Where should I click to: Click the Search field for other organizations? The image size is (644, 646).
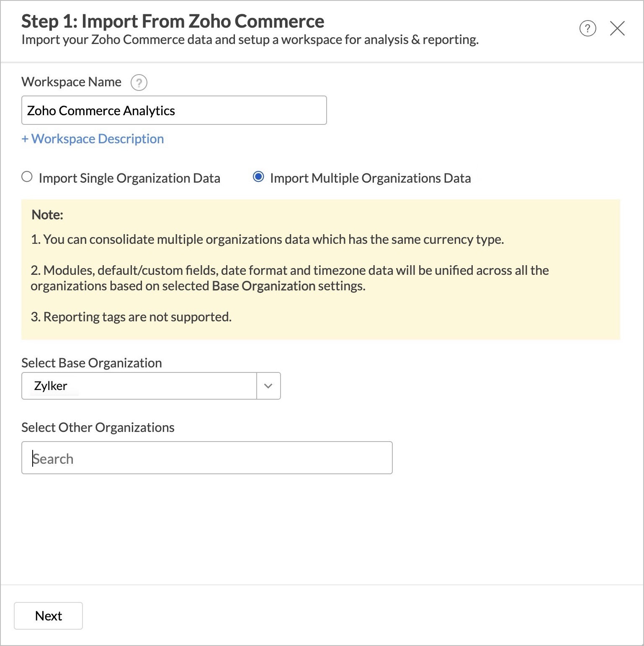pos(207,458)
